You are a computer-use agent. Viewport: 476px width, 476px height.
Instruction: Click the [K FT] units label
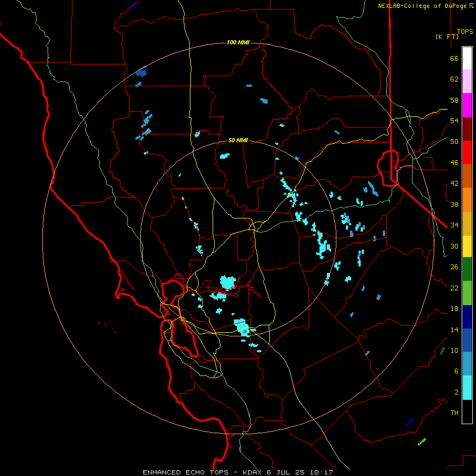(447, 37)
